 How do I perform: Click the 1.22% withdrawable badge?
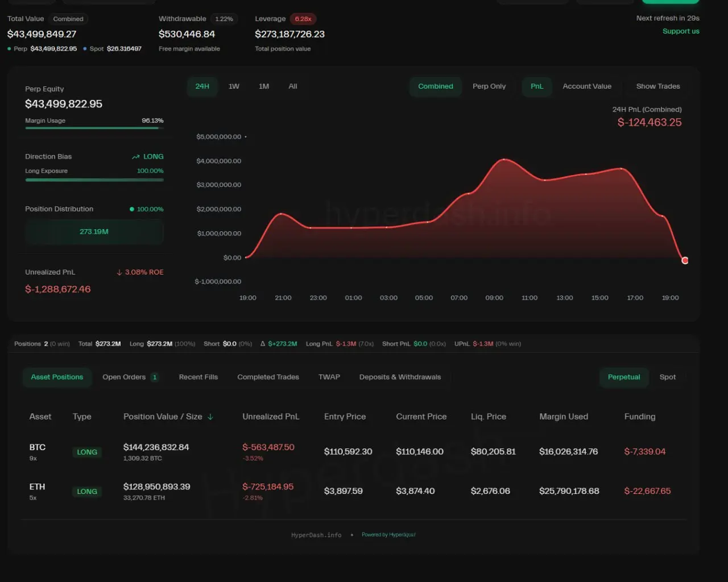(x=224, y=19)
